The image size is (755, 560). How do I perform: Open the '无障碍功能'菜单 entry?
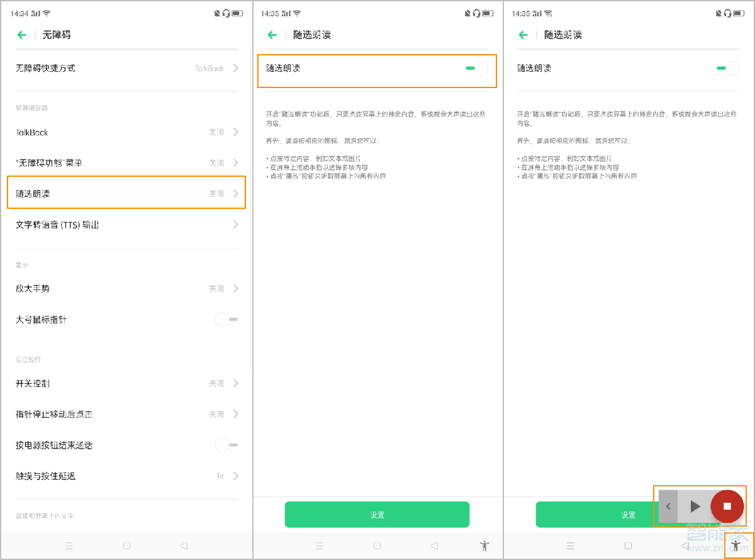(126, 162)
